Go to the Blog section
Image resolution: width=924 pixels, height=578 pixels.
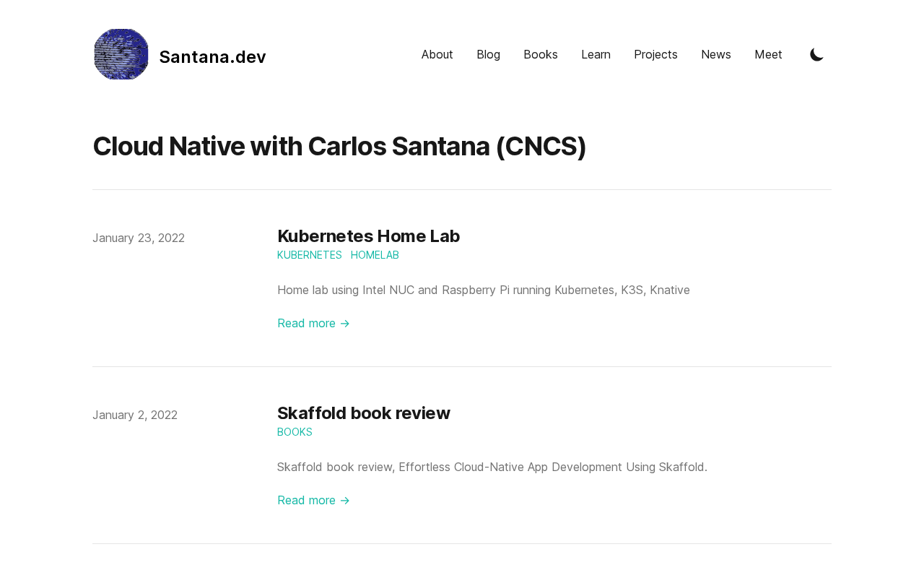click(488, 54)
